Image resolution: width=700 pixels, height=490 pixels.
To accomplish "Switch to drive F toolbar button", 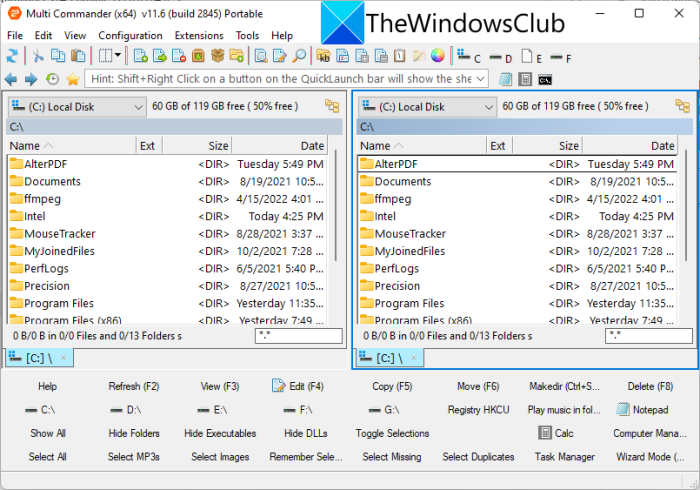I will click(561, 58).
